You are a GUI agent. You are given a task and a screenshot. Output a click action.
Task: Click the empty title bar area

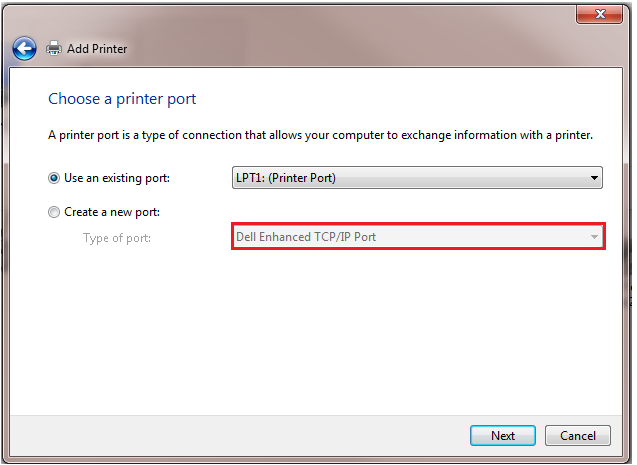pos(300,14)
